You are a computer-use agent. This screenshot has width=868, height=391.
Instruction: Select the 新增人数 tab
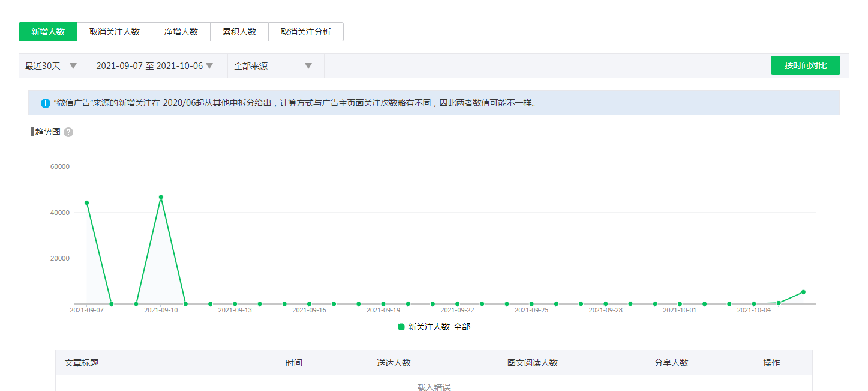[x=48, y=32]
